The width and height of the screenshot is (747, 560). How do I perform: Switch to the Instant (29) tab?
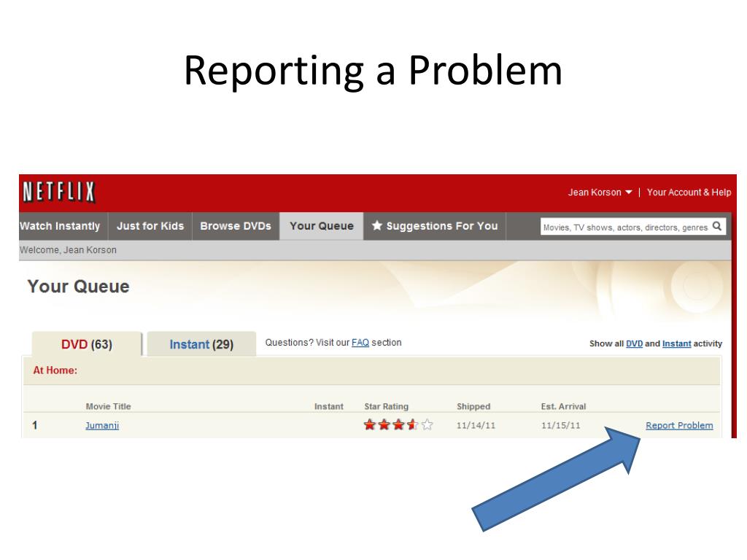point(201,344)
